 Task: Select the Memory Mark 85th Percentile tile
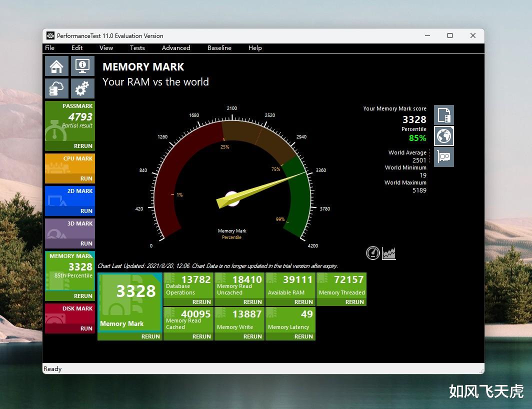[x=70, y=271]
